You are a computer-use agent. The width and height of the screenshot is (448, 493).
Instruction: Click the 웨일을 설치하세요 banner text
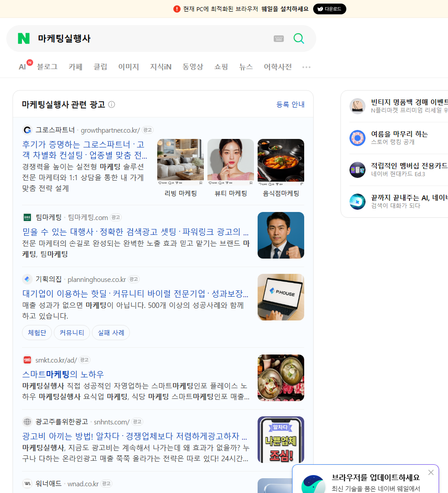285,9
